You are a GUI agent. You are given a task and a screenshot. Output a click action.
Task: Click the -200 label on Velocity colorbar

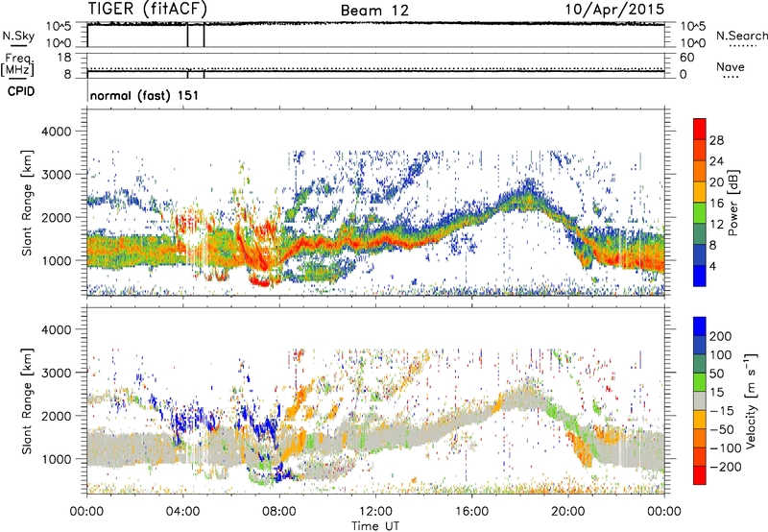point(726,467)
